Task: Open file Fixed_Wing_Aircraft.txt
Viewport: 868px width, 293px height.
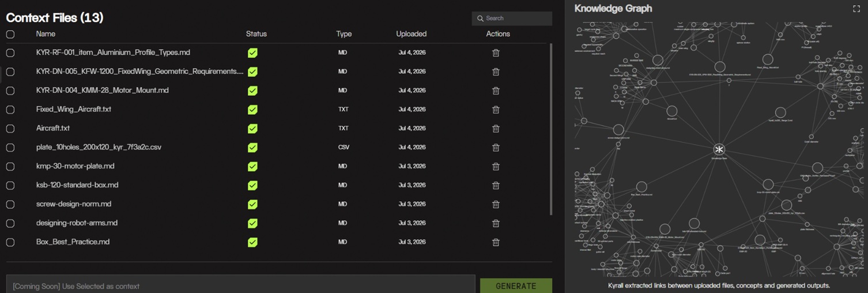Action: pos(74,109)
